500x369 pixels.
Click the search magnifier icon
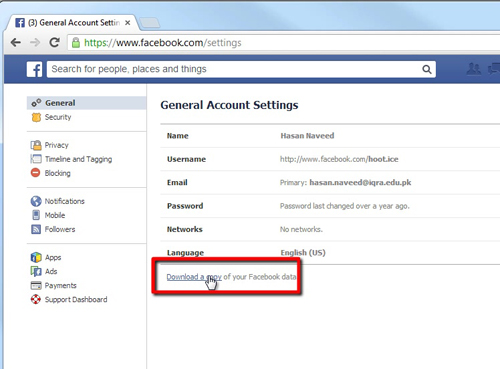coord(427,69)
